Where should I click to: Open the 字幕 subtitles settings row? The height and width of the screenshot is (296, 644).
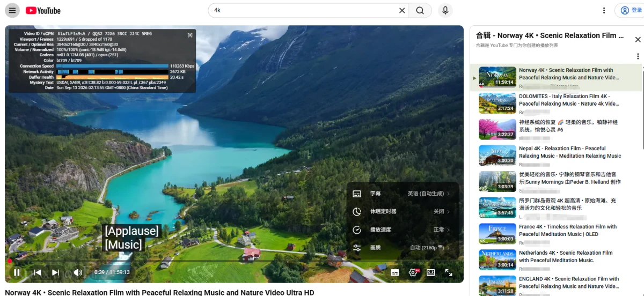coord(402,194)
